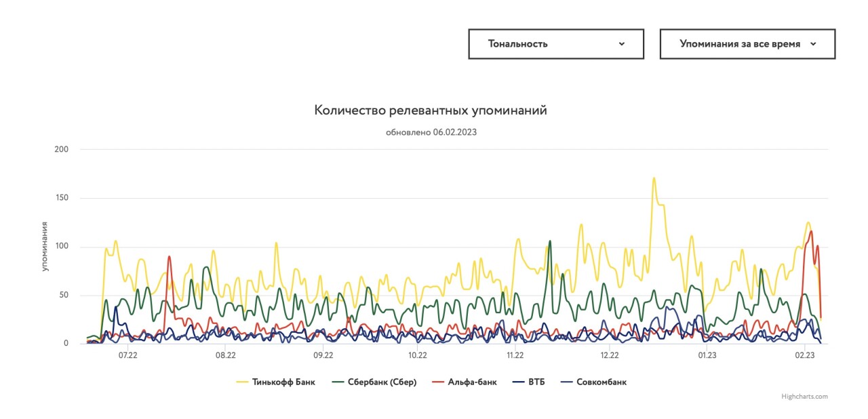This screenshot has height=419, width=868.
Task: Click the highest yellow peak near 170 mentions
Action: point(654,179)
